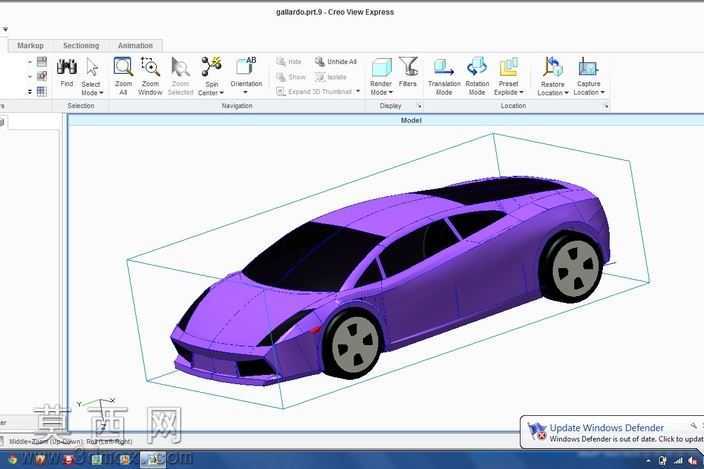Open the Preset Explode dropdown arrow

pos(522,92)
